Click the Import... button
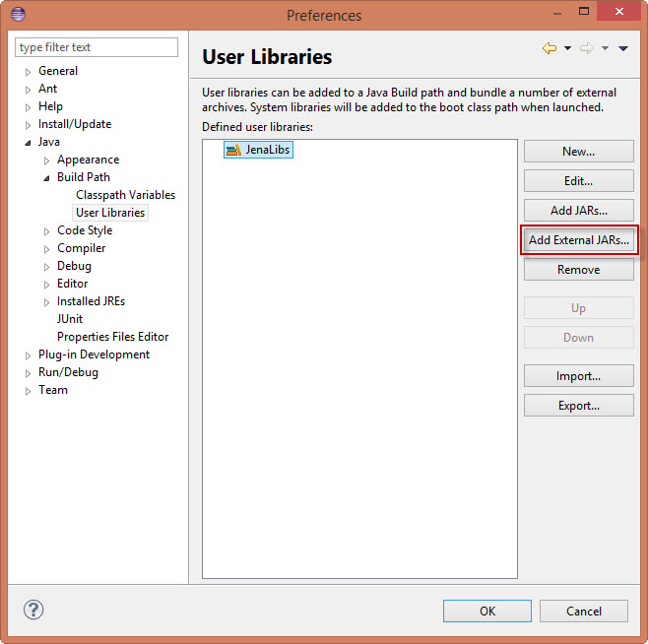648x644 pixels. pos(579,376)
